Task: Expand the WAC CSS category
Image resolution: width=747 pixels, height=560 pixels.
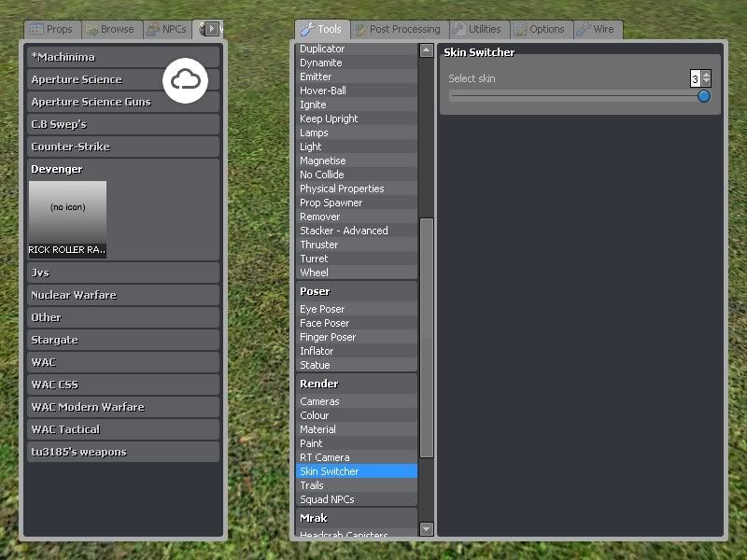Action: tap(123, 385)
